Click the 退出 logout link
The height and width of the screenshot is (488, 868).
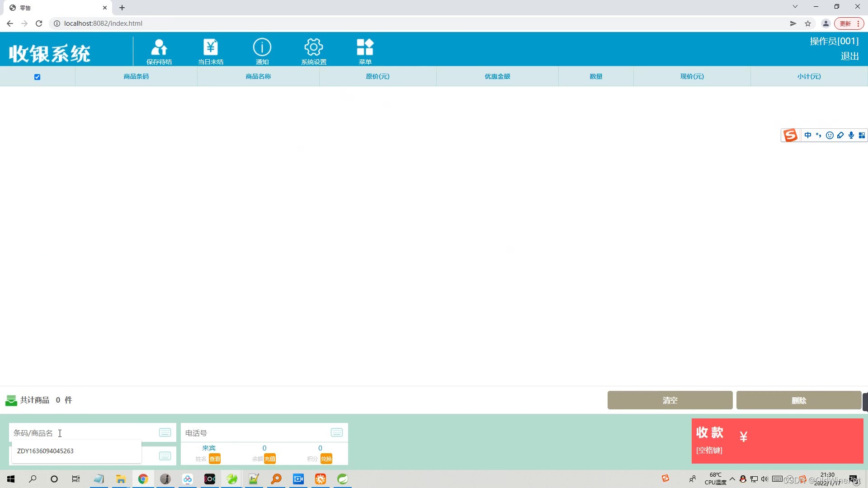click(849, 56)
